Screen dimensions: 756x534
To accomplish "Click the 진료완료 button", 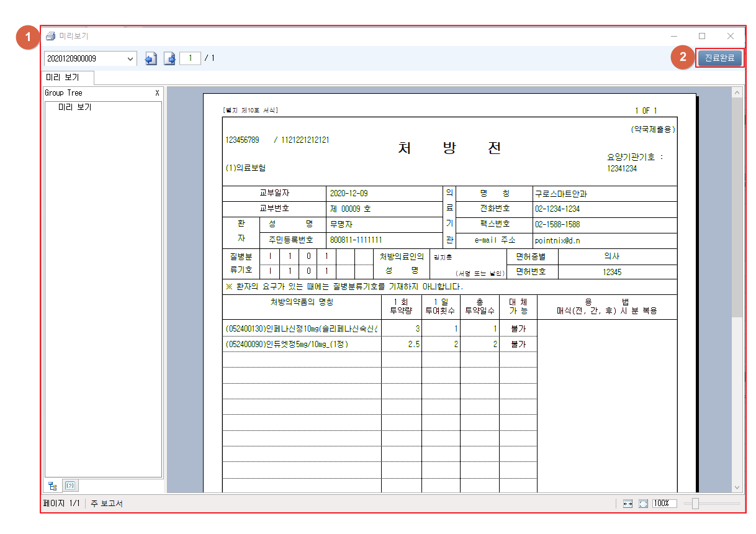I will 719,58.
